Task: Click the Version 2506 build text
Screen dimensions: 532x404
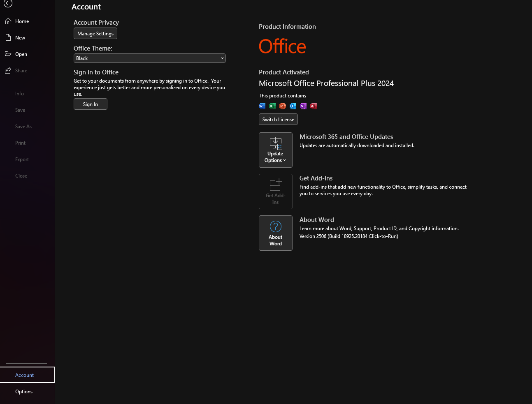Action: [349, 236]
